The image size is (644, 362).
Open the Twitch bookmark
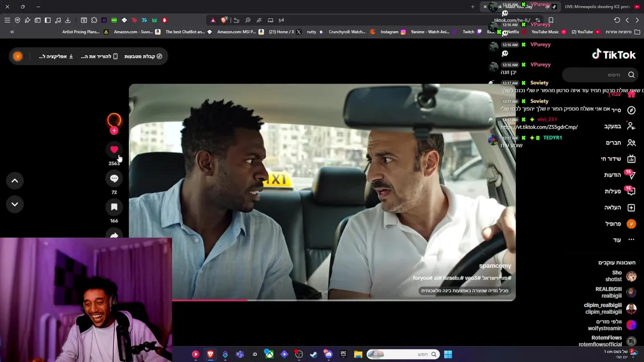471,32
